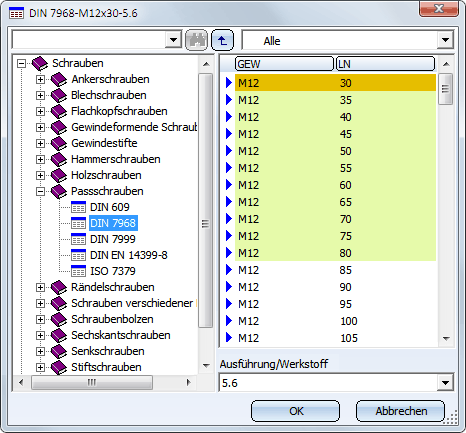Expand the Stiftschrauben node
This screenshot has height=433, width=466.
(x=40, y=367)
